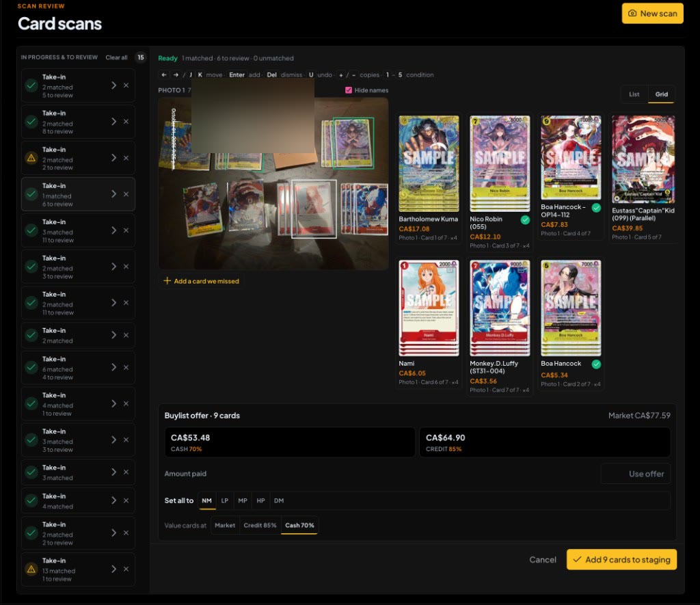Close the take-in with 3 matched, 3 to review
Screen dimensions: 700x605
pyautogui.click(x=126, y=440)
